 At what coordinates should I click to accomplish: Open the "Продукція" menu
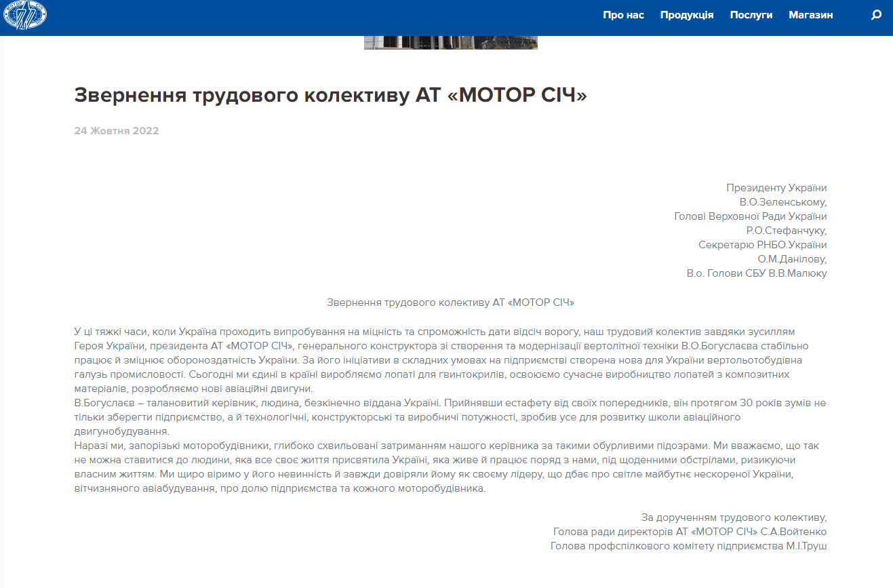click(687, 15)
